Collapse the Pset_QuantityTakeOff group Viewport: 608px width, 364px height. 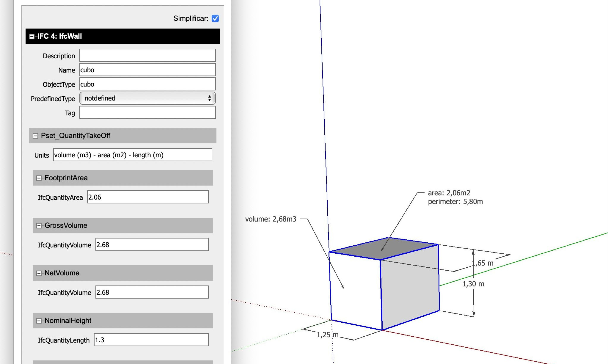[x=35, y=136]
